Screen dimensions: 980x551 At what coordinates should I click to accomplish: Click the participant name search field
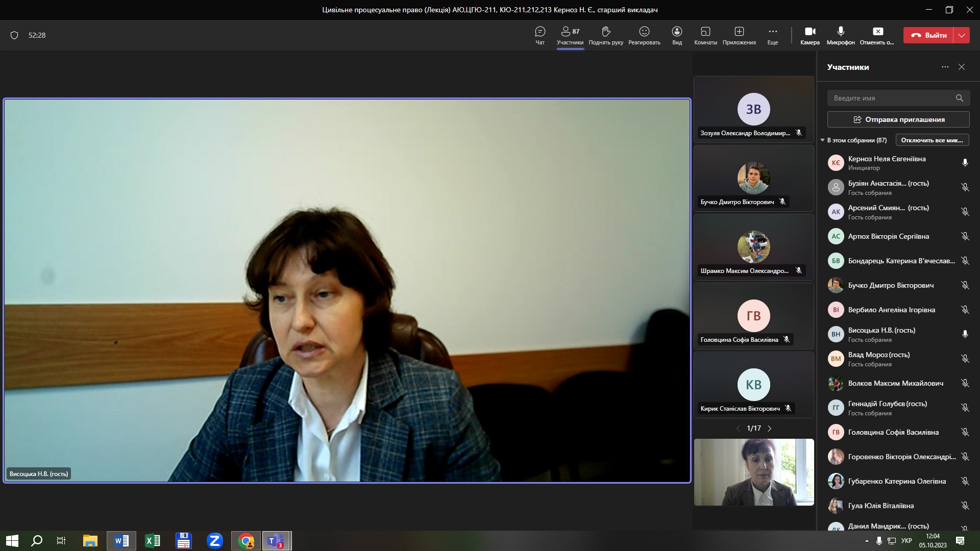(898, 98)
